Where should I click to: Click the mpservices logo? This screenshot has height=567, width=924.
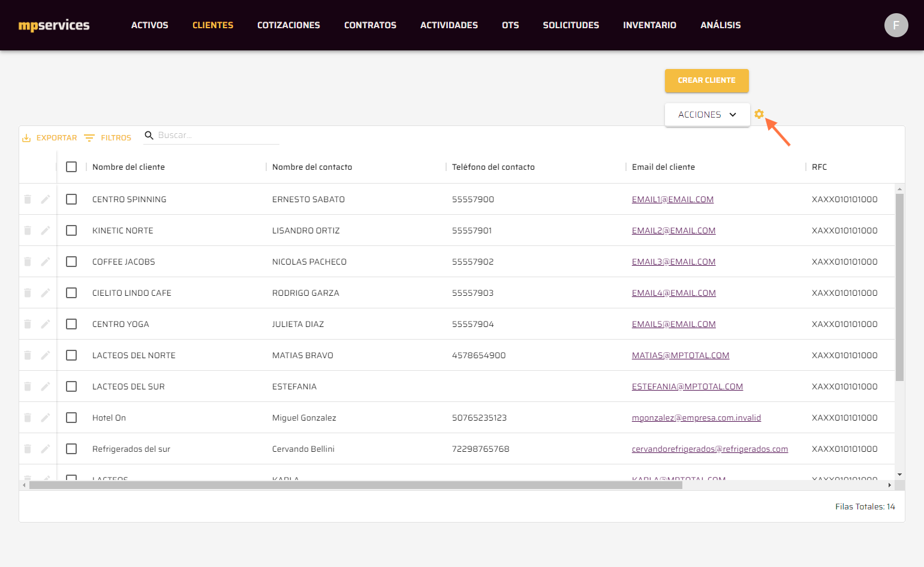point(54,25)
